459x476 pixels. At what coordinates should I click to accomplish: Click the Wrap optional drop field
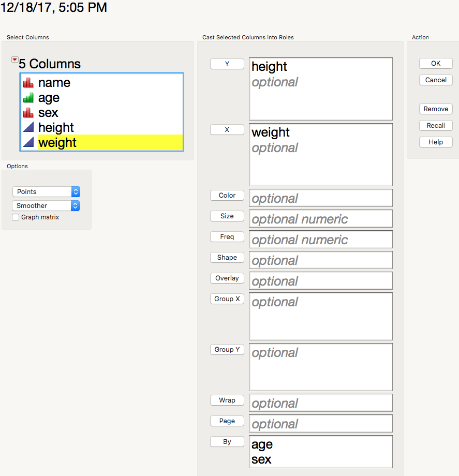320,403
